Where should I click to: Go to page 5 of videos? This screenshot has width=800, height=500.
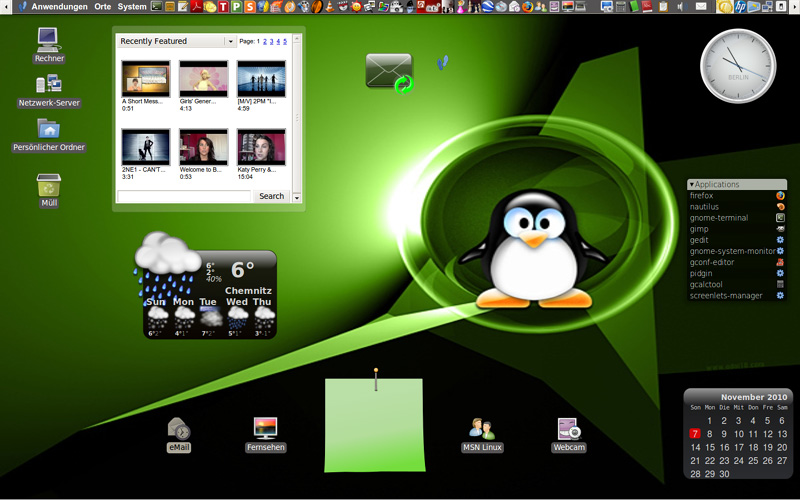tap(285, 41)
